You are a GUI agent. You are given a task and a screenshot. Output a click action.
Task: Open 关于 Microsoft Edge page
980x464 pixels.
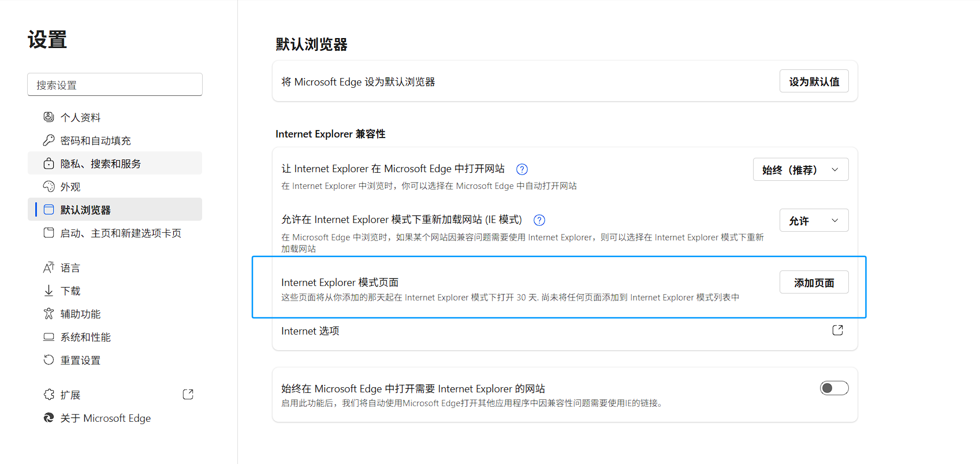click(115, 418)
